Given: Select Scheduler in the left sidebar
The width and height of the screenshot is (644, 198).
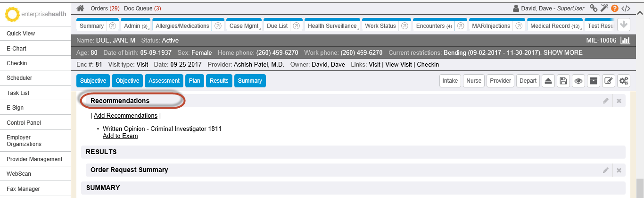Looking at the screenshot, I should 19,78.
